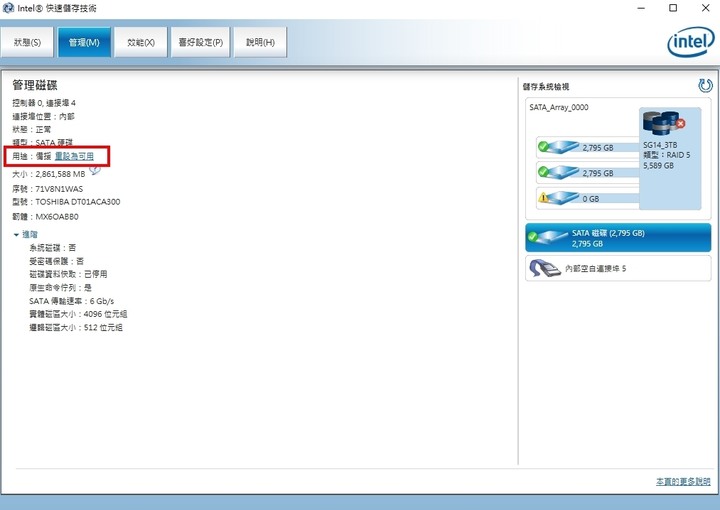720x510 pixels.
Task: Select the 0 GB warning disk
Action: (x=588, y=198)
